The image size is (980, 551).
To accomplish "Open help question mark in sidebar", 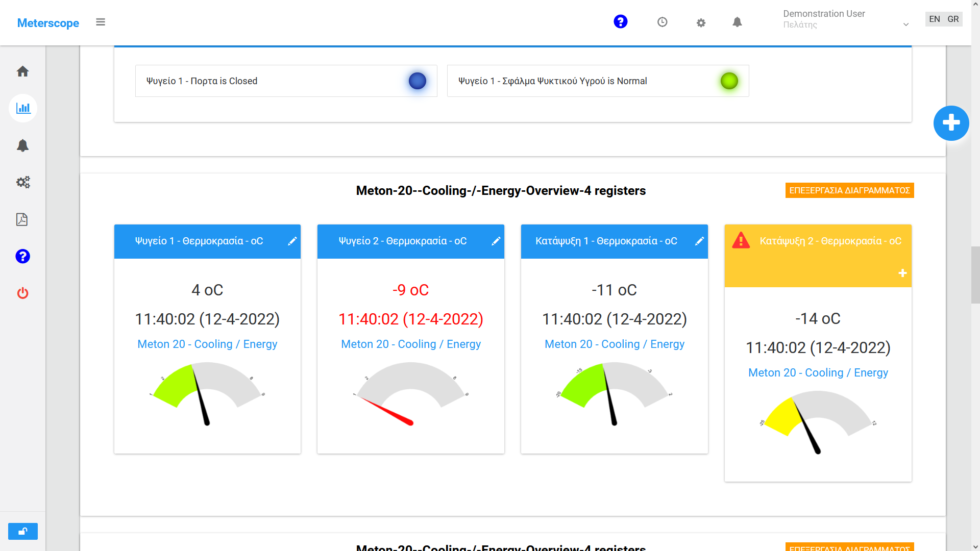I will click(x=23, y=256).
